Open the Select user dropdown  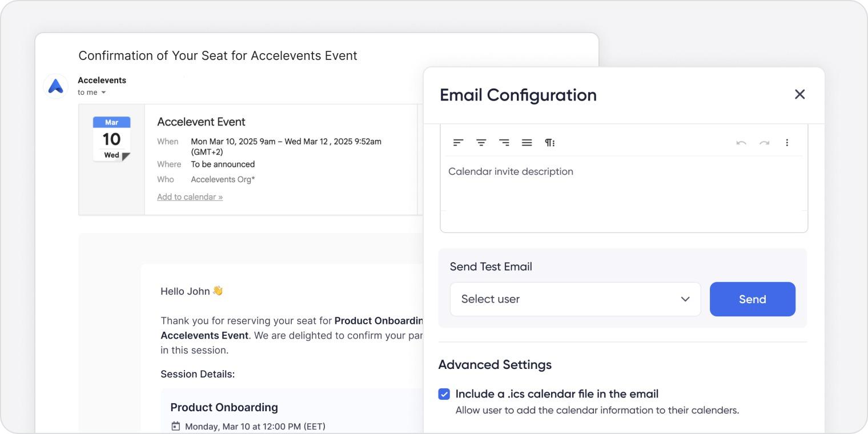[575, 299]
